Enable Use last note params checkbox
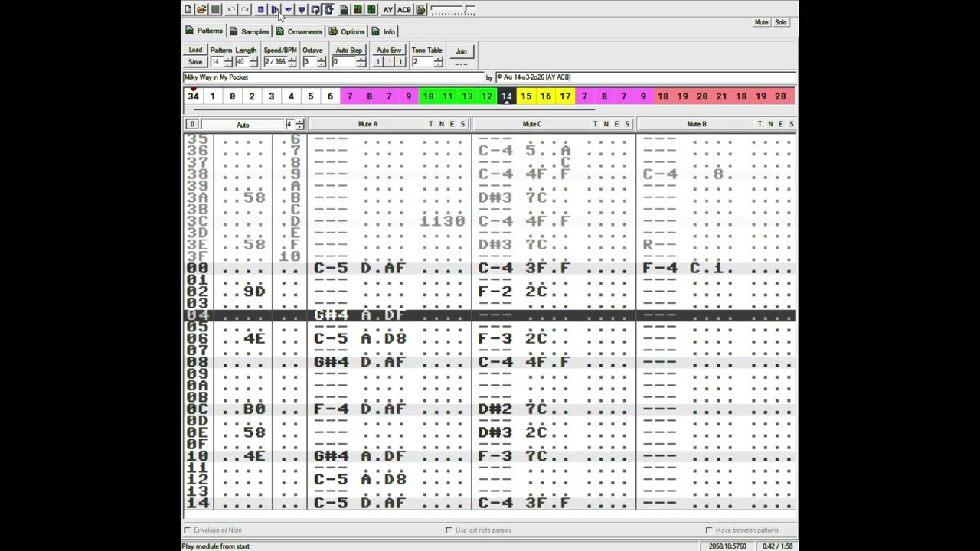980x551 pixels. tap(449, 530)
